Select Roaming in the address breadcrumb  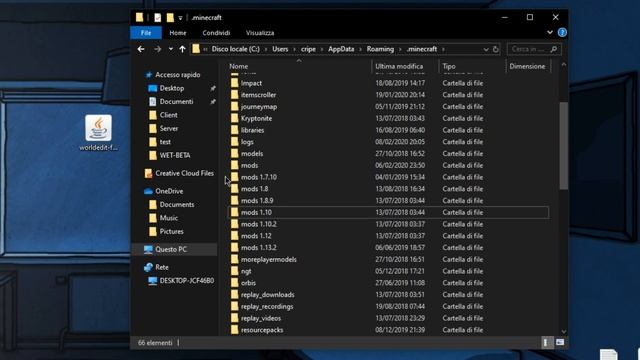(x=380, y=49)
